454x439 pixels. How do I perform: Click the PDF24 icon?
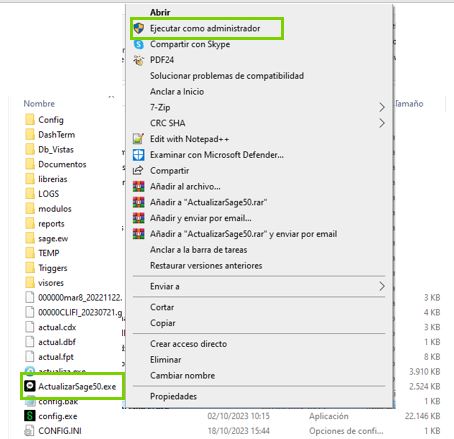[x=139, y=60]
